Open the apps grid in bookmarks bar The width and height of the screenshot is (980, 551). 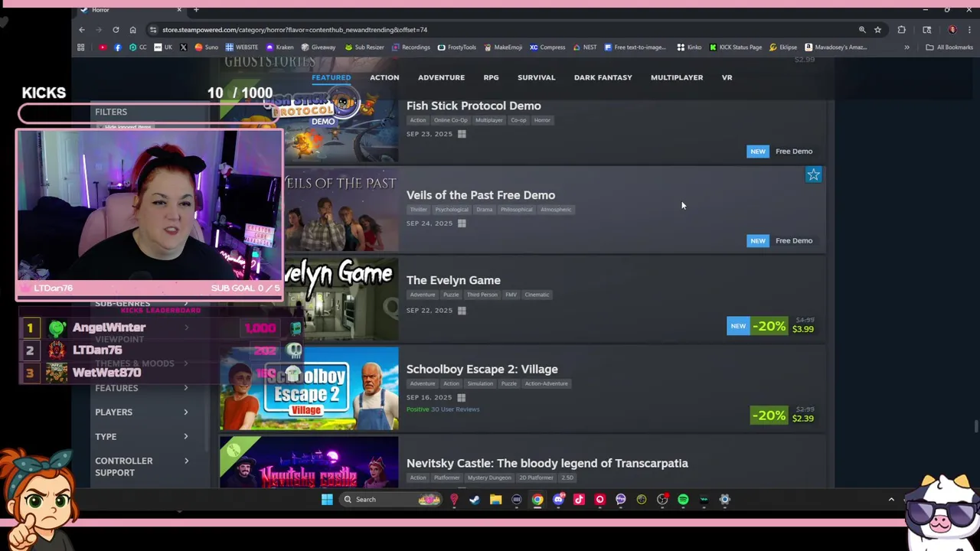tap(81, 47)
